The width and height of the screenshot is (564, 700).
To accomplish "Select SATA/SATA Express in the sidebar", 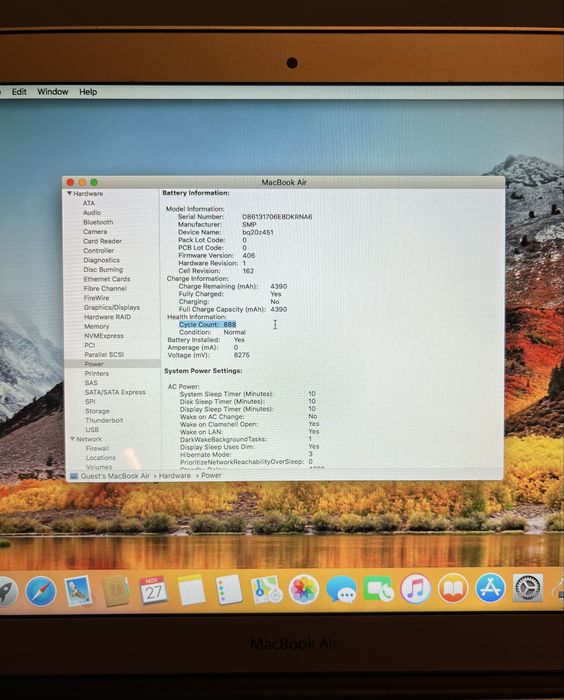I will tap(115, 392).
